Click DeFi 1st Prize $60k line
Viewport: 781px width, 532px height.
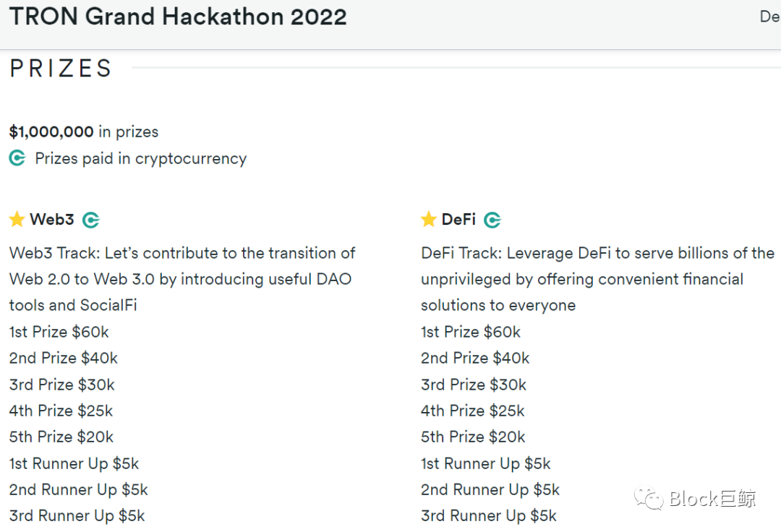pyautogui.click(x=471, y=332)
